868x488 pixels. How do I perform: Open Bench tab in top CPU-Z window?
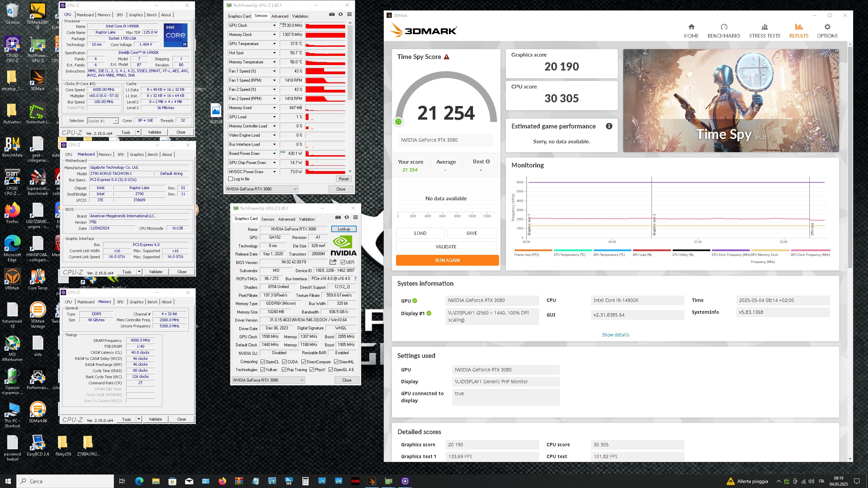coord(152,15)
